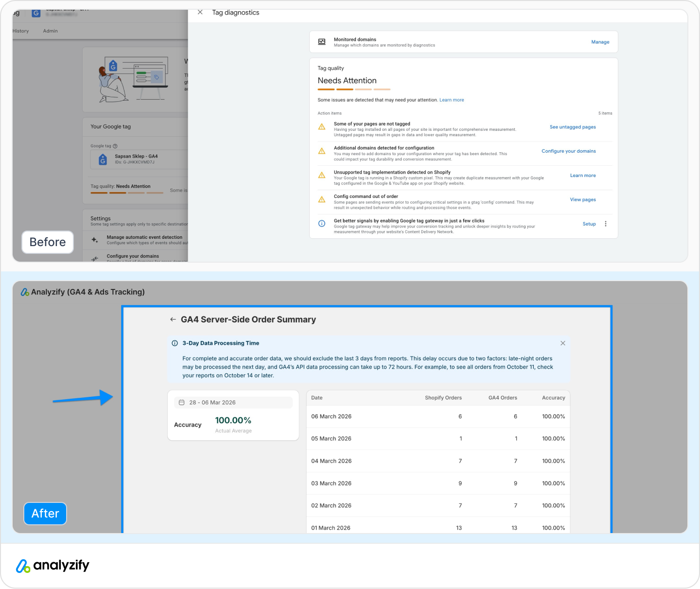Dismiss the 3-Day Data Processing Time banner

563,343
